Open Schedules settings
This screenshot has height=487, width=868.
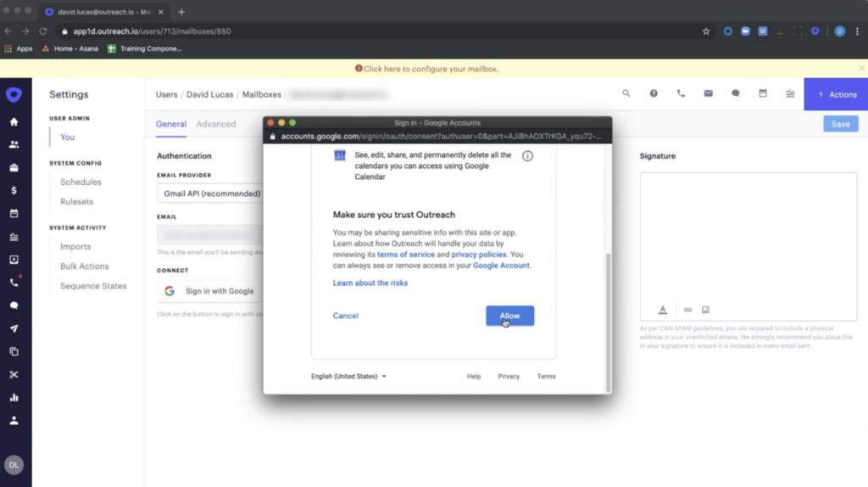click(x=81, y=182)
